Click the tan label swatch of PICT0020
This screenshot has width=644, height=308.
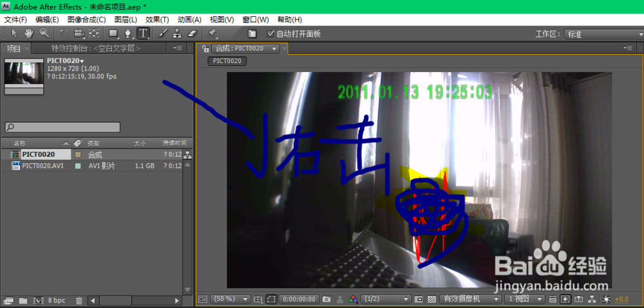pos(78,155)
